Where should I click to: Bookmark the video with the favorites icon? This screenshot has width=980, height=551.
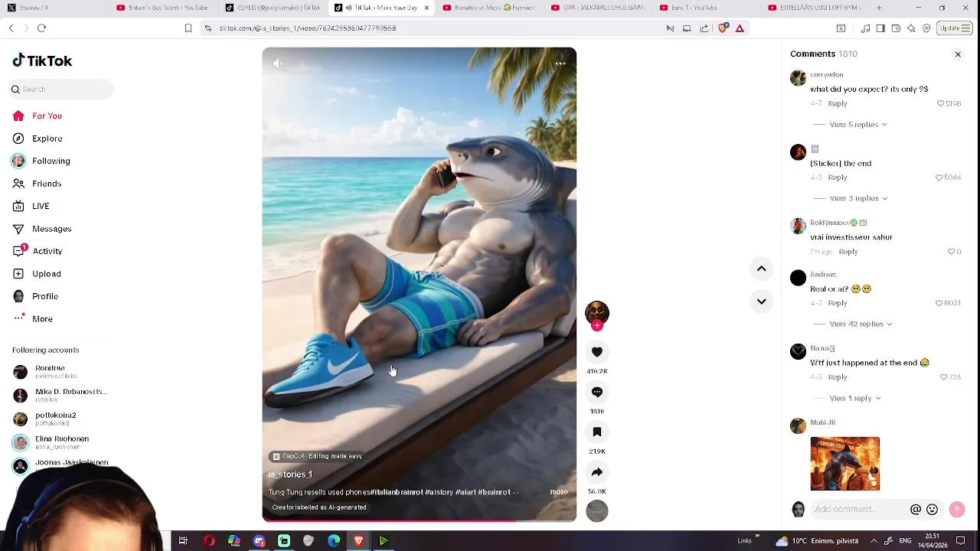[x=597, y=432]
